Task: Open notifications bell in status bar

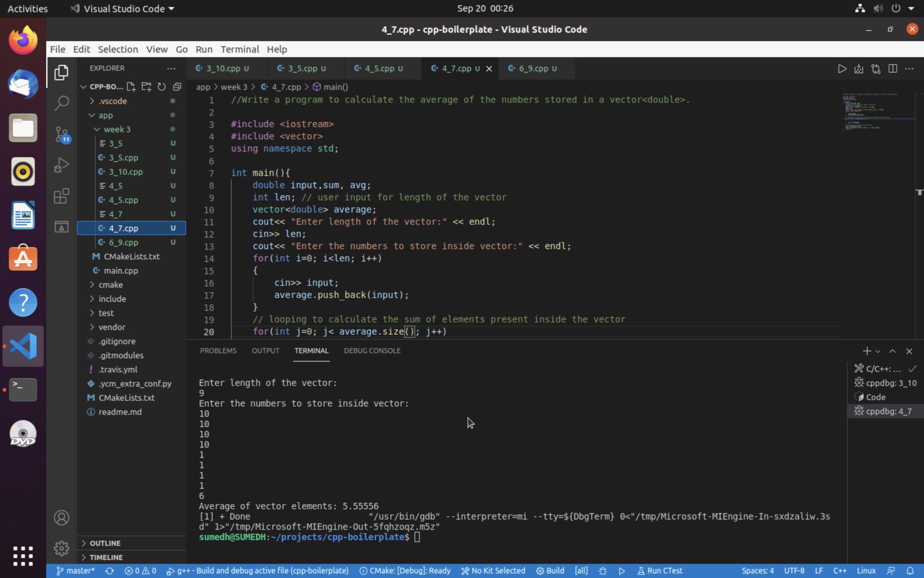Action: click(x=910, y=571)
